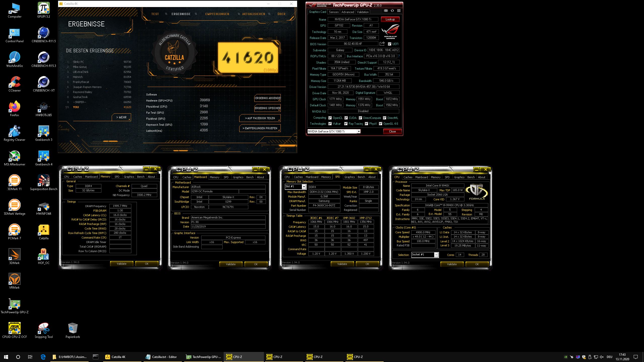Image resolution: width=644 pixels, height=362 pixels.
Task: Click OK in CPU-Z CPU window
Action: [477, 264]
